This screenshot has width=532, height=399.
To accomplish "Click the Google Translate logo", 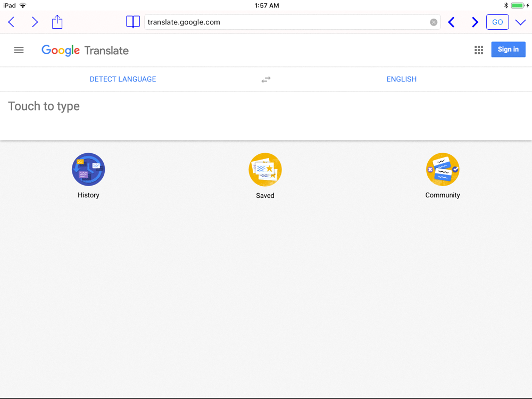I will (x=85, y=50).
